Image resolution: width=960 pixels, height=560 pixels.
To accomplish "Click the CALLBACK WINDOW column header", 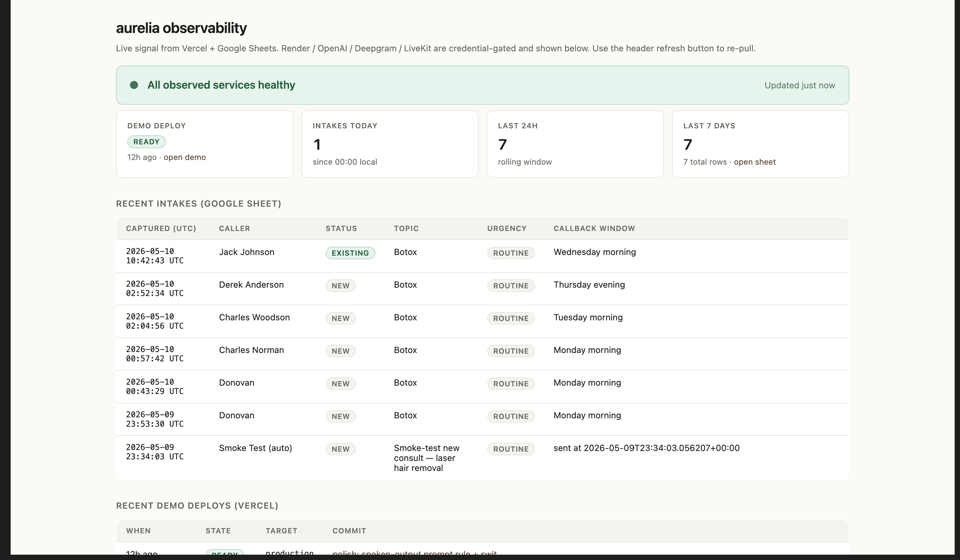I will pos(594,228).
